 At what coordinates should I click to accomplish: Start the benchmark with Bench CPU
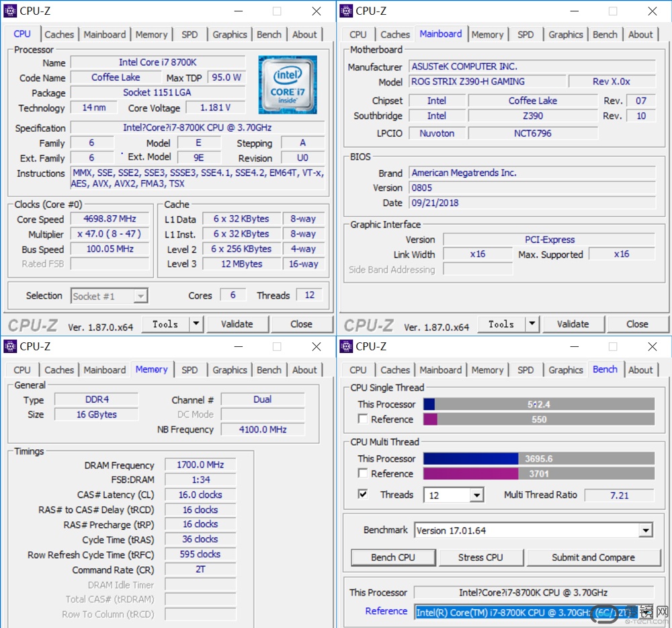point(393,557)
